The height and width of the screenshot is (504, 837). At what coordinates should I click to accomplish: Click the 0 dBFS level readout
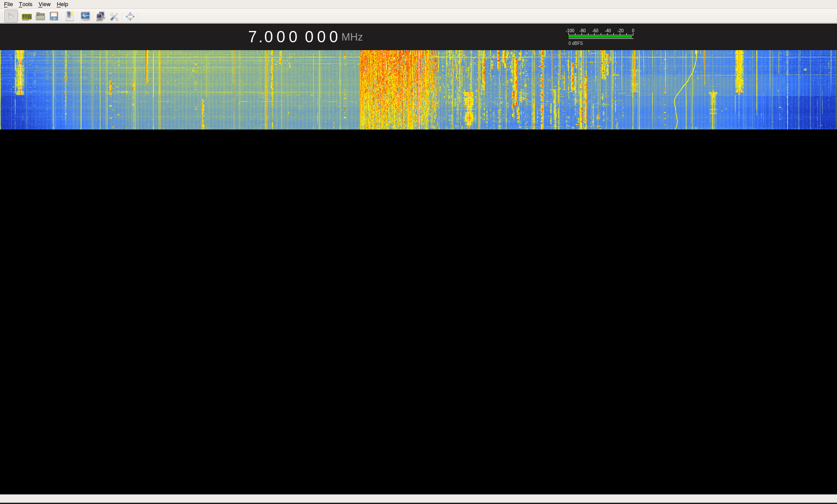point(575,44)
